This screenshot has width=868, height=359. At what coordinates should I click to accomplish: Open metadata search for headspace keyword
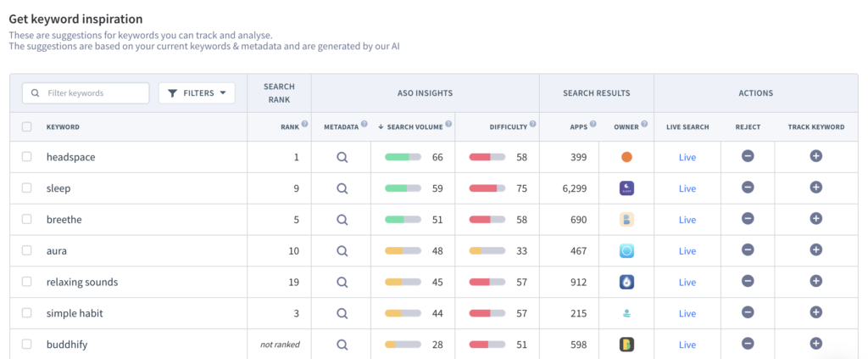click(342, 157)
